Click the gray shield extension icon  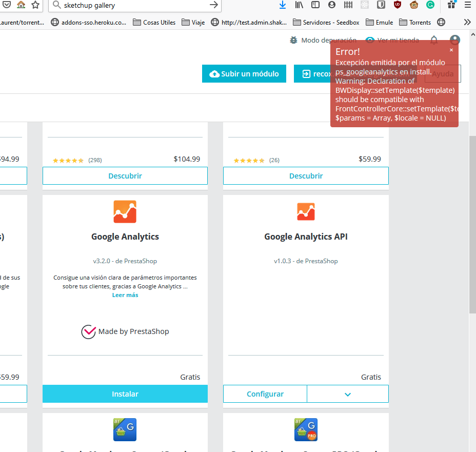(x=381, y=5)
